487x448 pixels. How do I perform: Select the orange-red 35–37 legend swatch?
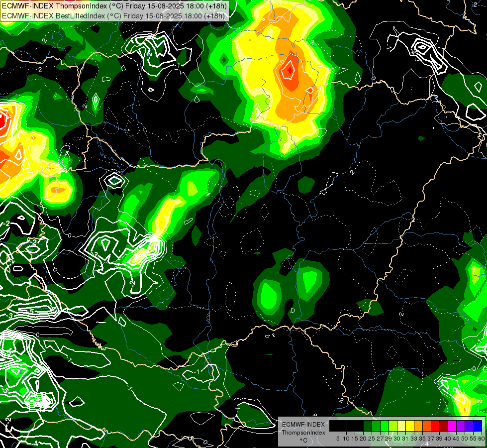point(427,426)
